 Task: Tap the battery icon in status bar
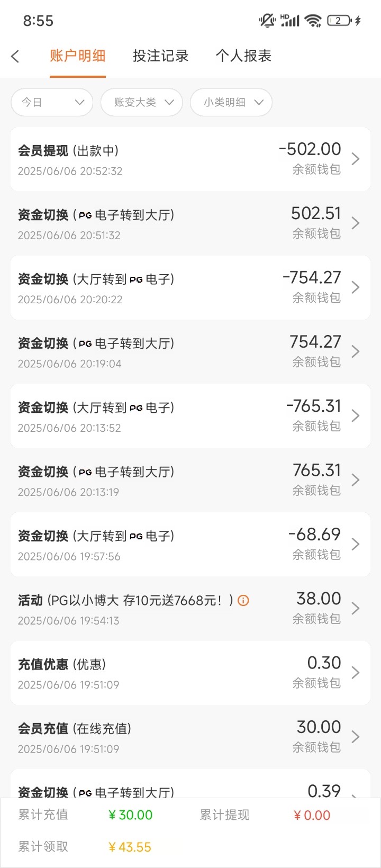[x=339, y=21]
